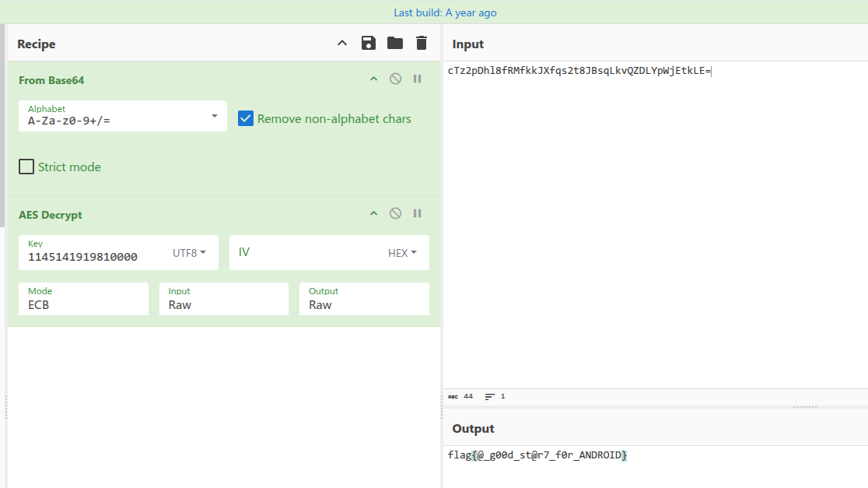The width and height of the screenshot is (868, 488).
Task: Uncheck Remove non-alphabet chars
Action: pyautogui.click(x=246, y=119)
